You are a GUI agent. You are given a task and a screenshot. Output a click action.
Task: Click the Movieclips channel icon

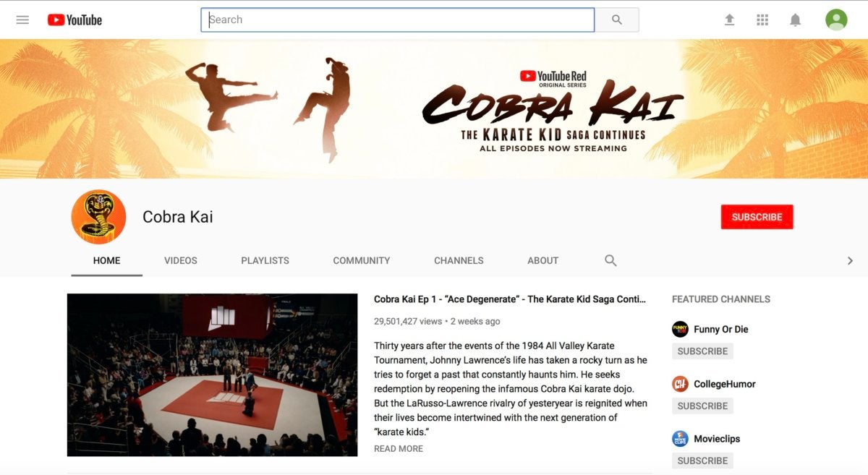680,439
